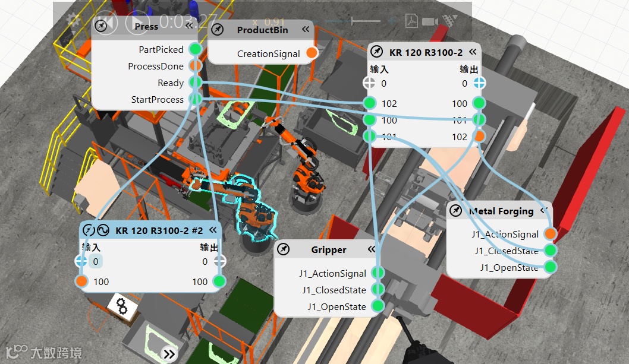The image size is (629, 364).
Task: Select input port 102 on KR 120 R3100-2
Action: point(369,103)
